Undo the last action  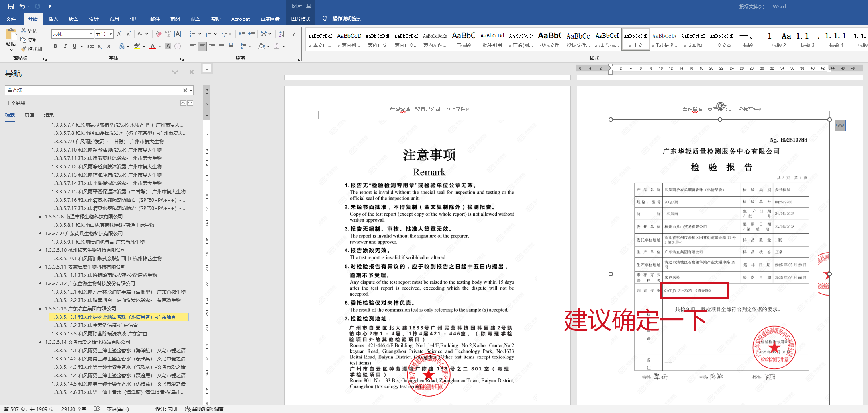pyautogui.click(x=22, y=6)
